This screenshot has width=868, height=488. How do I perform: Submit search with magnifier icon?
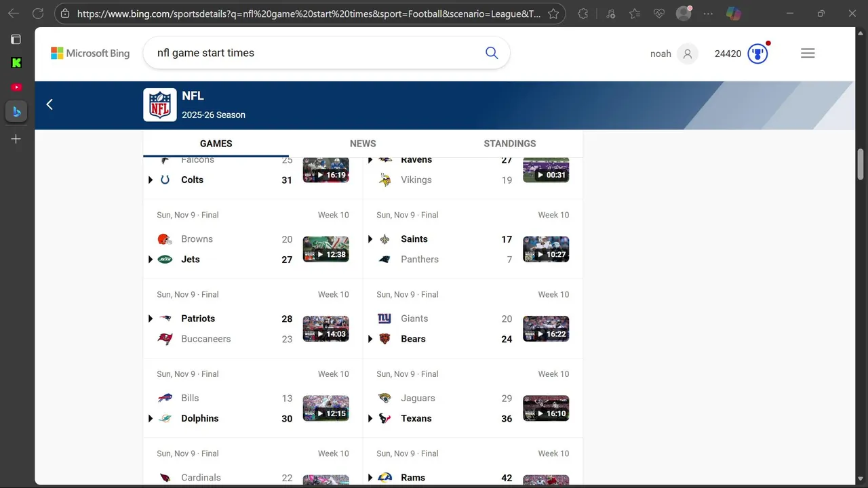tap(492, 53)
